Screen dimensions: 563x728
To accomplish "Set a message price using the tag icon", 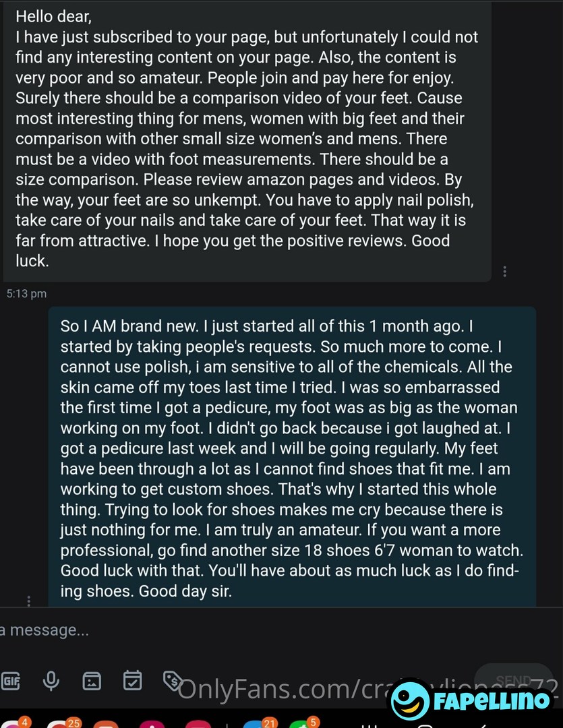I will click(x=173, y=680).
